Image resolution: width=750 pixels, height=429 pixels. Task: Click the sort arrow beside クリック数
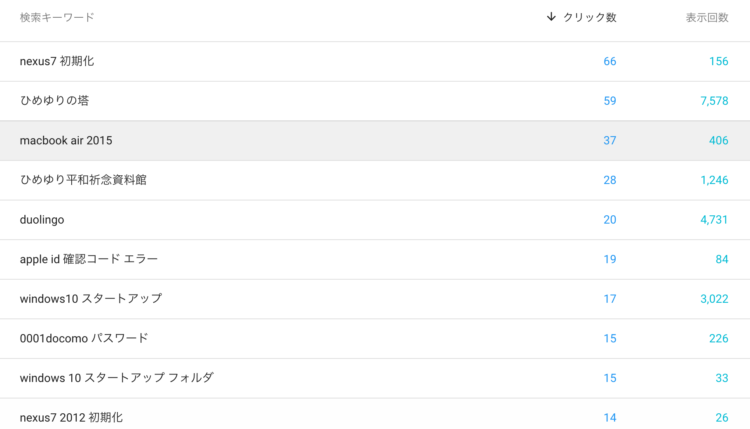[x=551, y=17]
